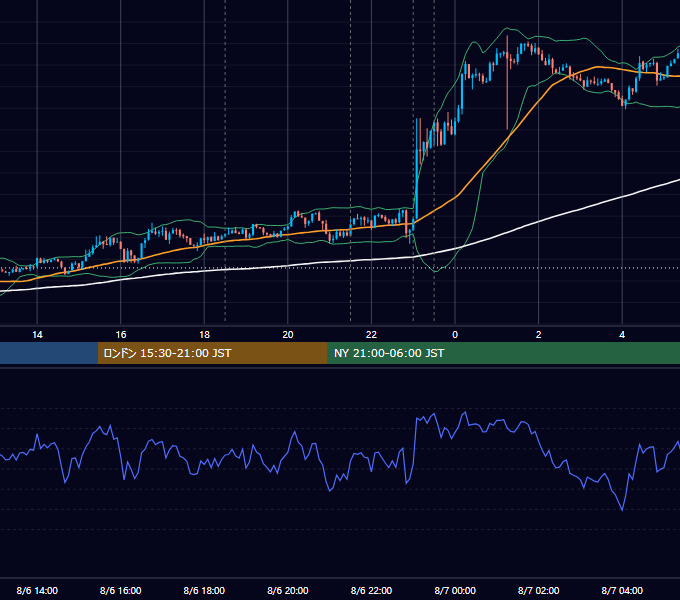Click the blue session bar before ロンドン
This screenshot has height=600, width=680.
coord(49,353)
